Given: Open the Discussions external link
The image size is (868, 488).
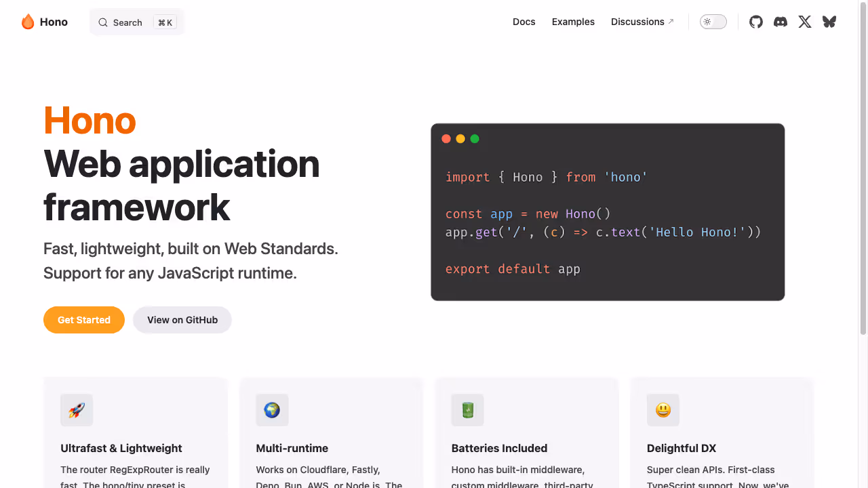Looking at the screenshot, I should point(637,22).
